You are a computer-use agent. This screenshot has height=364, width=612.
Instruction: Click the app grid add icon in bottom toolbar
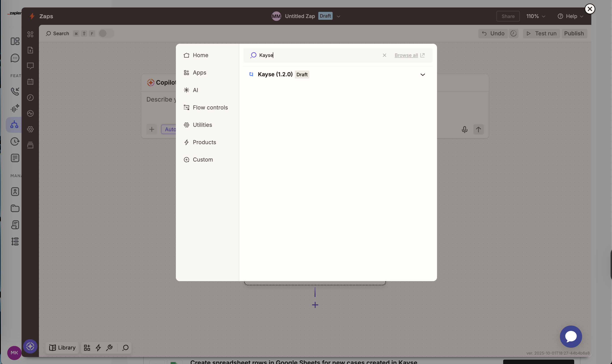(x=87, y=348)
